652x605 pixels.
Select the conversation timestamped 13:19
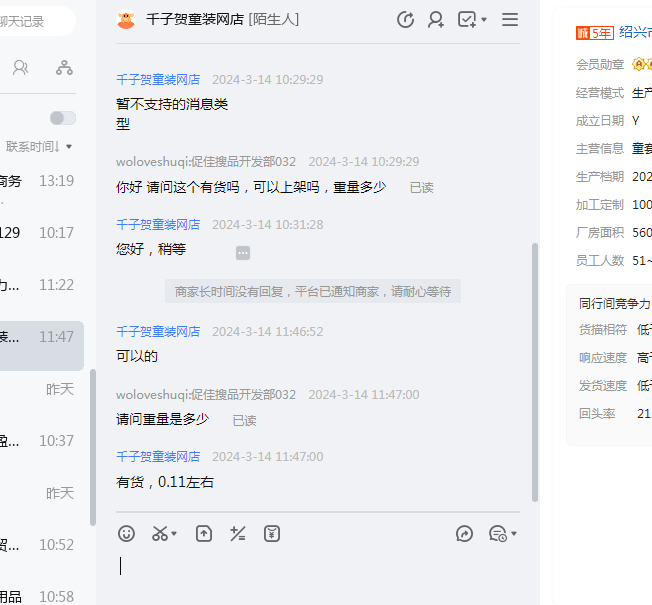pos(42,181)
